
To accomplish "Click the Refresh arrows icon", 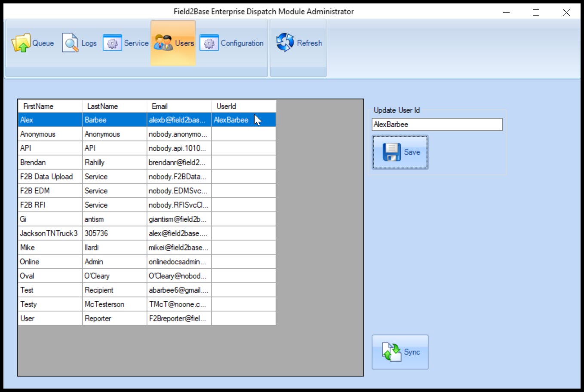I will 285,43.
